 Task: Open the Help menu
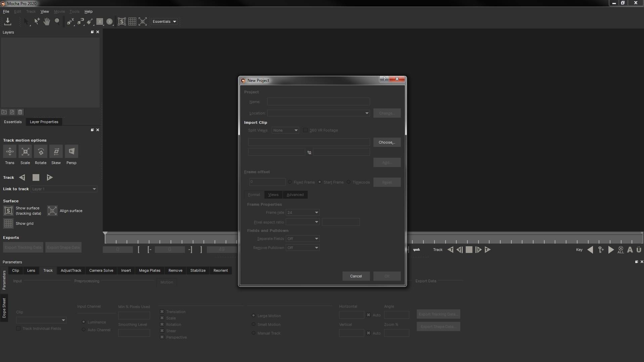88,11
